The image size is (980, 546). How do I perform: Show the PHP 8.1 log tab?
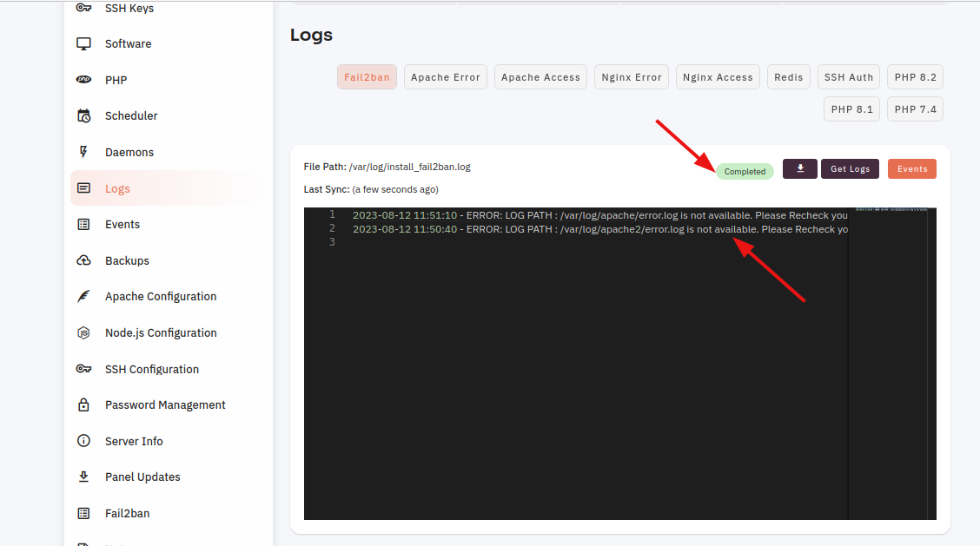(x=852, y=109)
